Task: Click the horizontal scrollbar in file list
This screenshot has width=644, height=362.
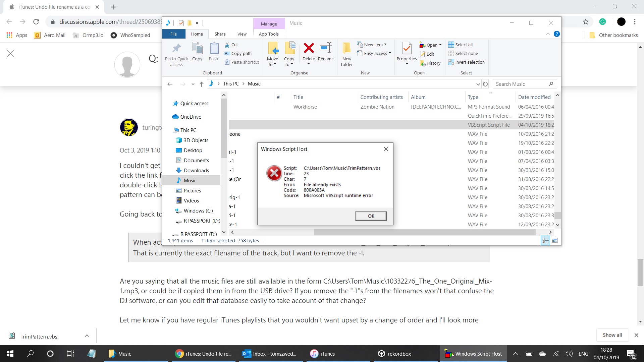Action: [424, 232]
